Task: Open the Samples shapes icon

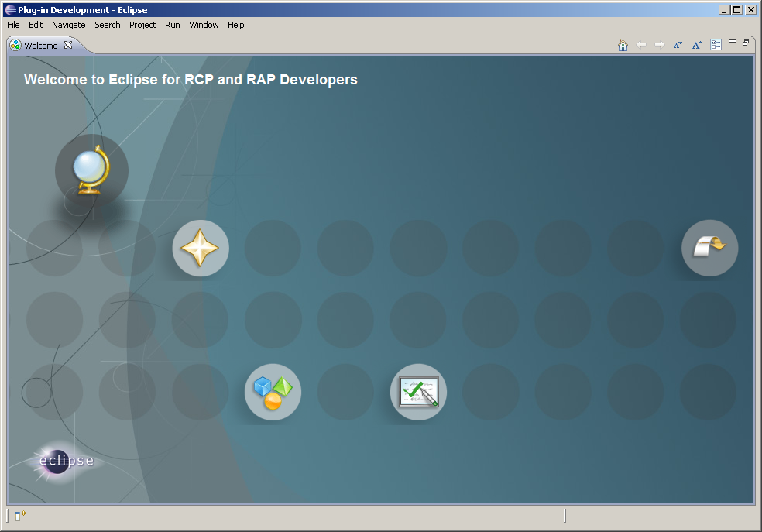Action: tap(273, 392)
